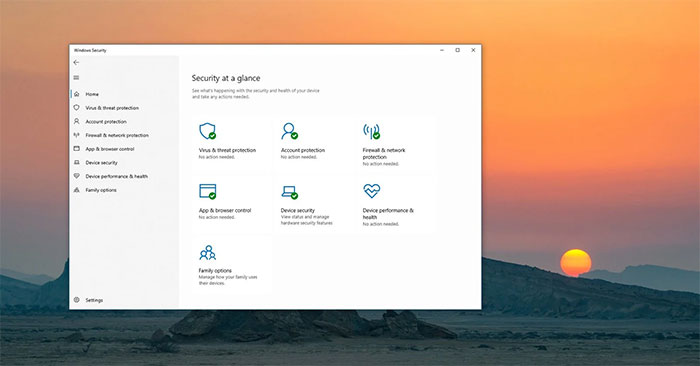700x366 pixels.
Task: Open the hamburger navigation menu
Action: 76,78
